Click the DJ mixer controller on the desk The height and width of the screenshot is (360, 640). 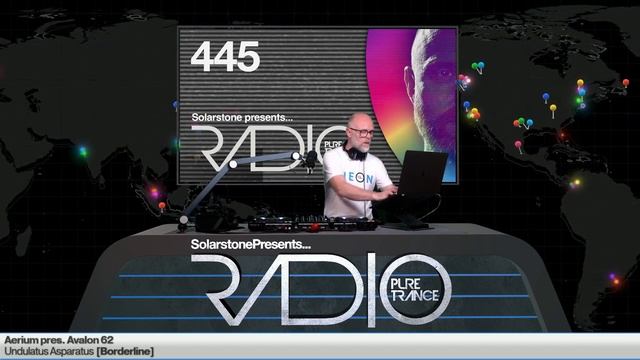coord(313,224)
